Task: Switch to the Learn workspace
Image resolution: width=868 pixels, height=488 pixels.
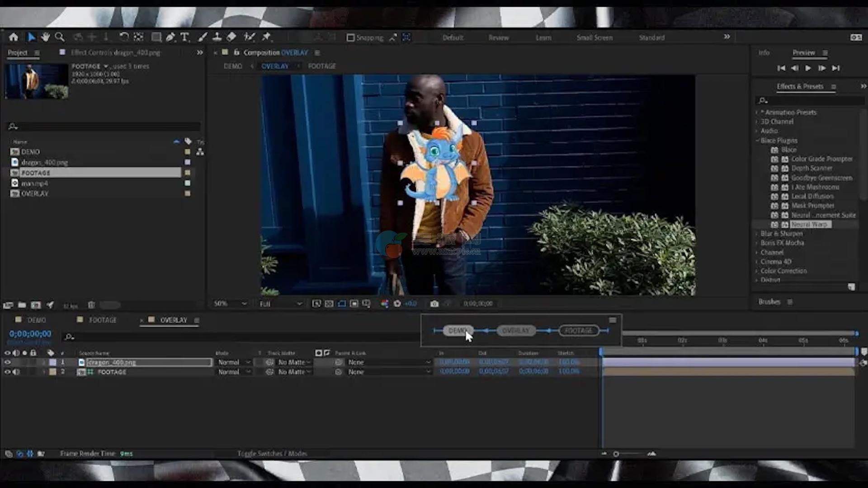Action: (543, 38)
